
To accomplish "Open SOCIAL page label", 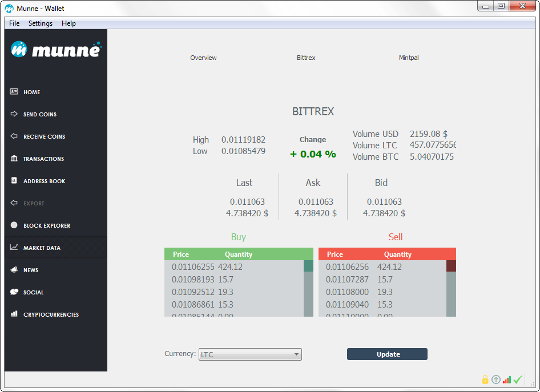I will click(x=34, y=293).
